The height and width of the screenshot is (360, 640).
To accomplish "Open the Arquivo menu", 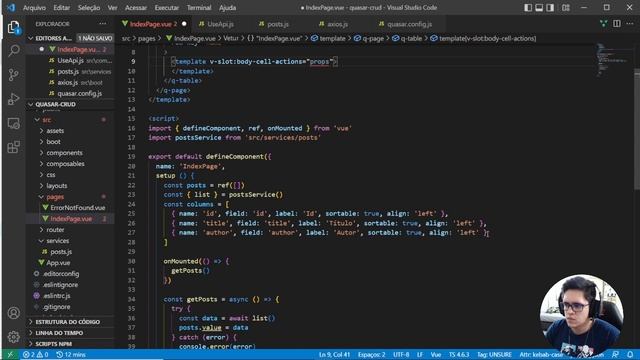I will pos(34,8).
